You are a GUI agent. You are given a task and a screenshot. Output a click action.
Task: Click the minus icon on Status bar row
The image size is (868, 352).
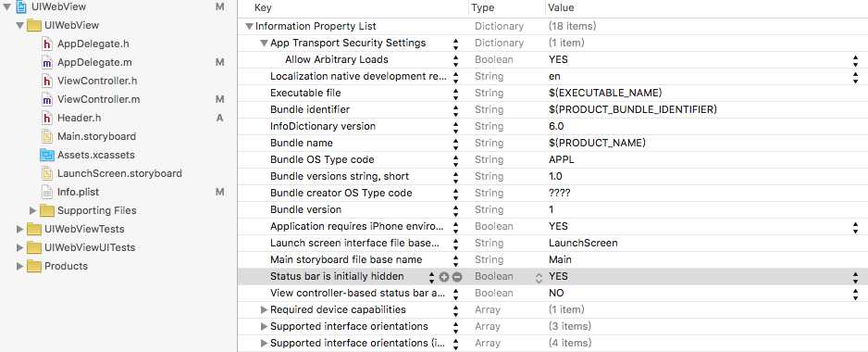(x=457, y=277)
